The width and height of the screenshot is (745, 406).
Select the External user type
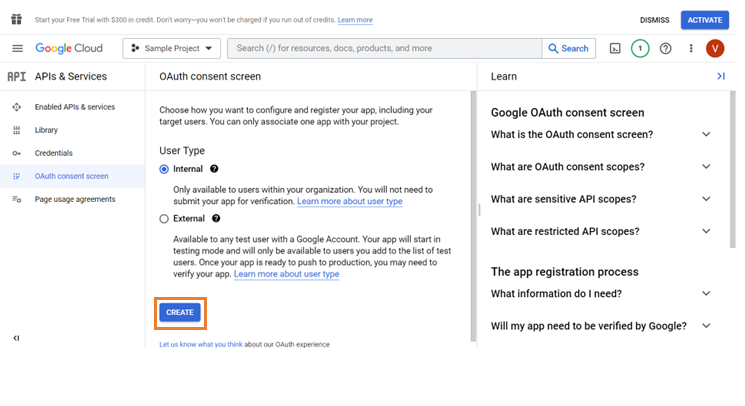click(x=165, y=218)
